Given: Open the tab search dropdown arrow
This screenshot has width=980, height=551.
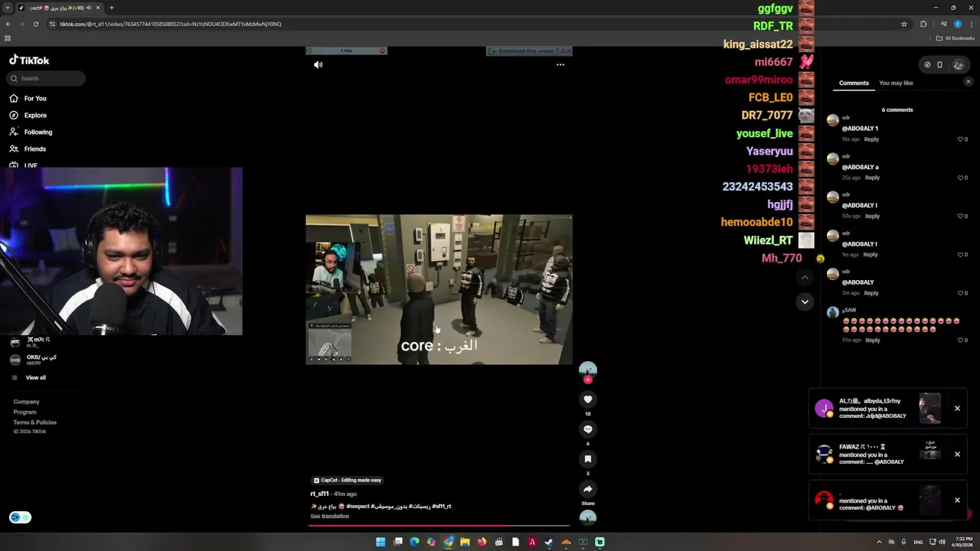Looking at the screenshot, I should (x=8, y=8).
